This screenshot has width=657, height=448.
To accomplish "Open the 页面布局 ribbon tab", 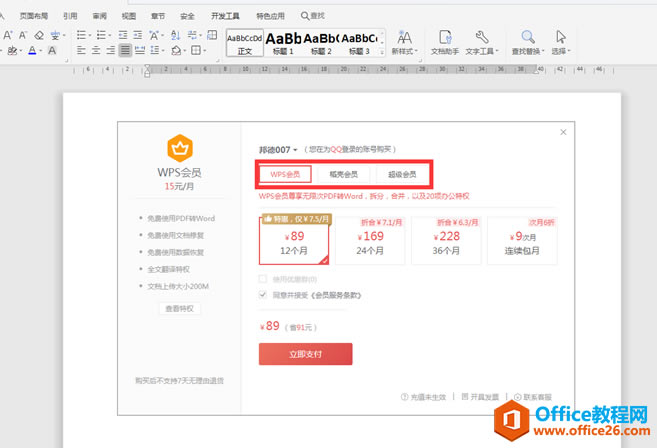I will (x=34, y=16).
